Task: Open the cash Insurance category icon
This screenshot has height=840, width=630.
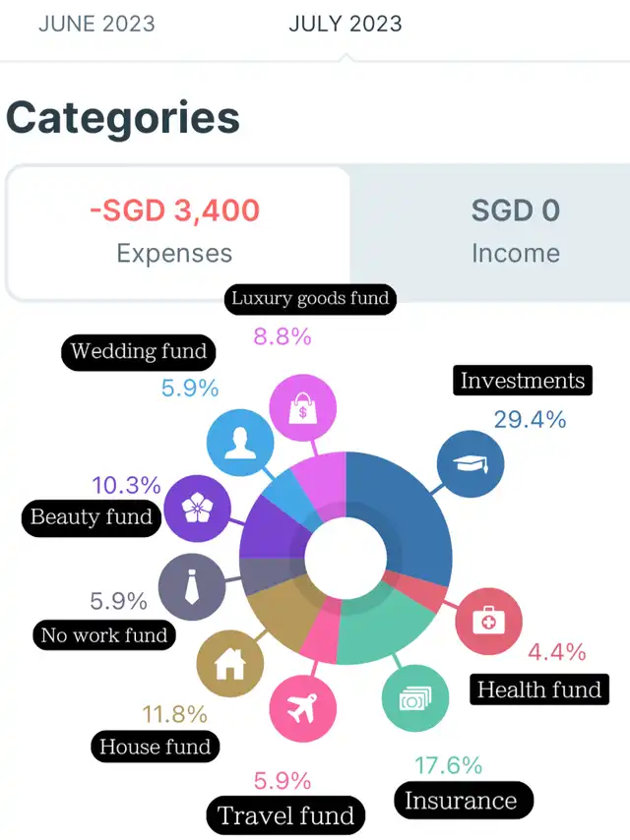Action: 414,698
